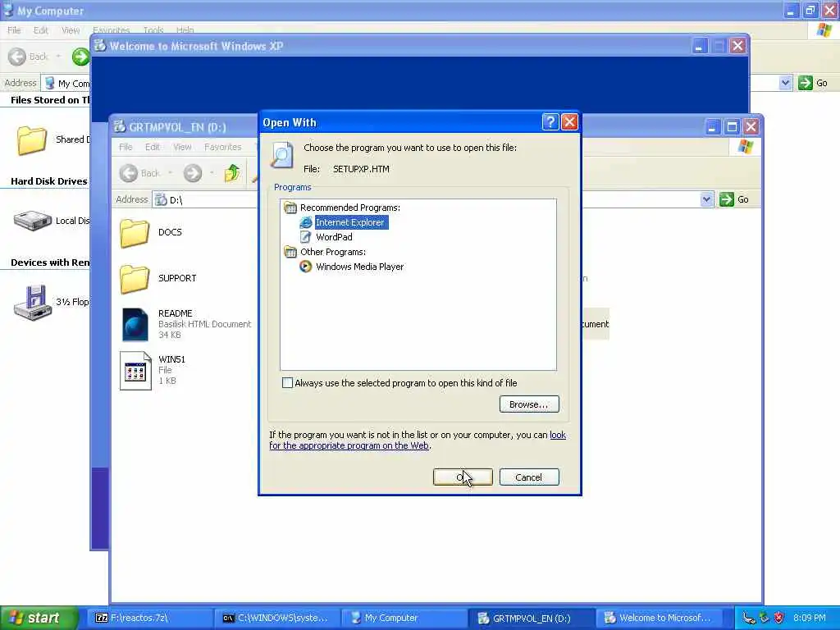This screenshot has height=630, width=840.
Task: Open File menu in GRTMPVOL_EN window
Action: click(126, 147)
